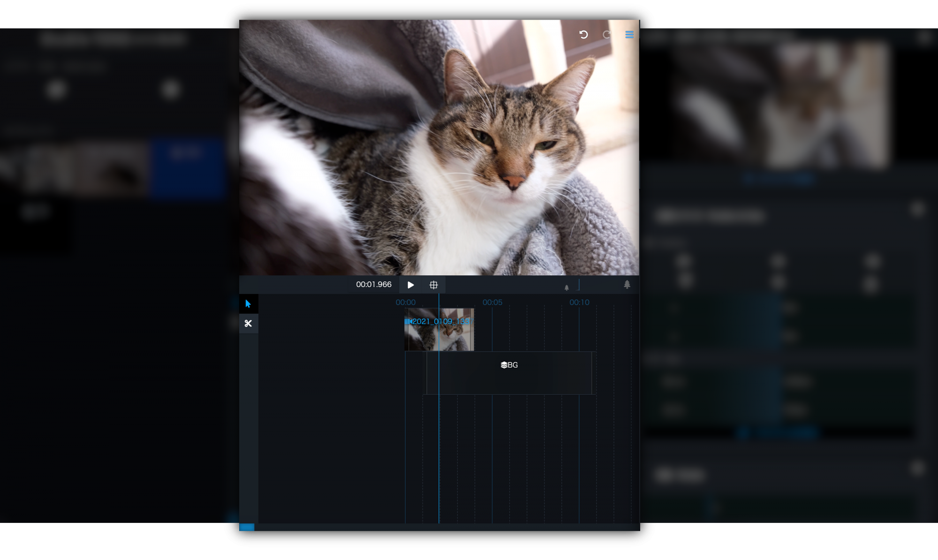Click the redo arrow icon
Viewport: 938px width, 560px height.
coord(606,35)
